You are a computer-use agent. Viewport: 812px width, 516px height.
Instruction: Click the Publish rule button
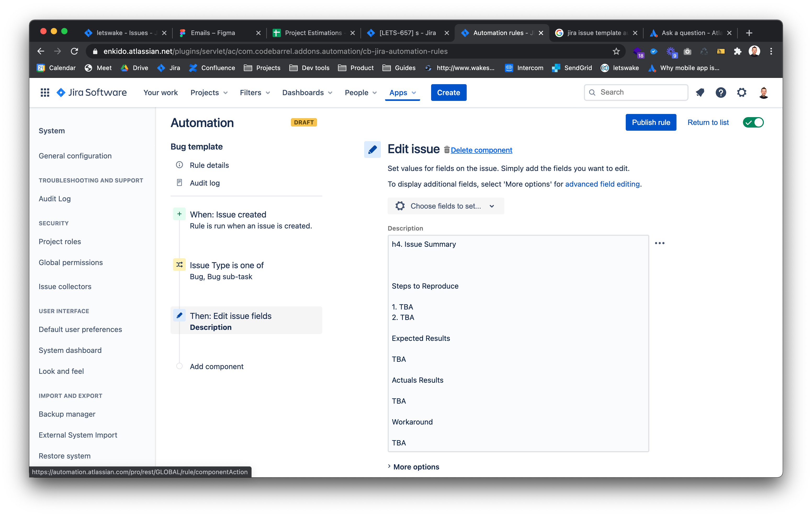click(651, 122)
